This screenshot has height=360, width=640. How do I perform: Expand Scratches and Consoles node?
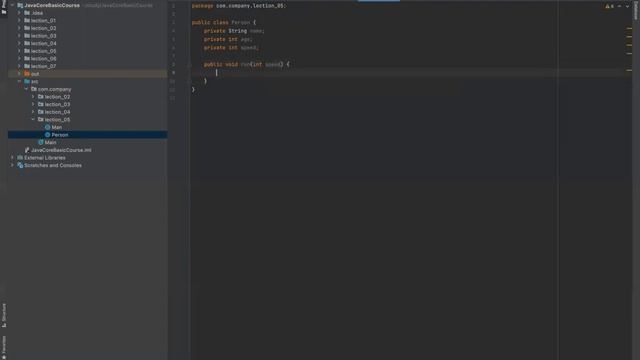pos(12,165)
